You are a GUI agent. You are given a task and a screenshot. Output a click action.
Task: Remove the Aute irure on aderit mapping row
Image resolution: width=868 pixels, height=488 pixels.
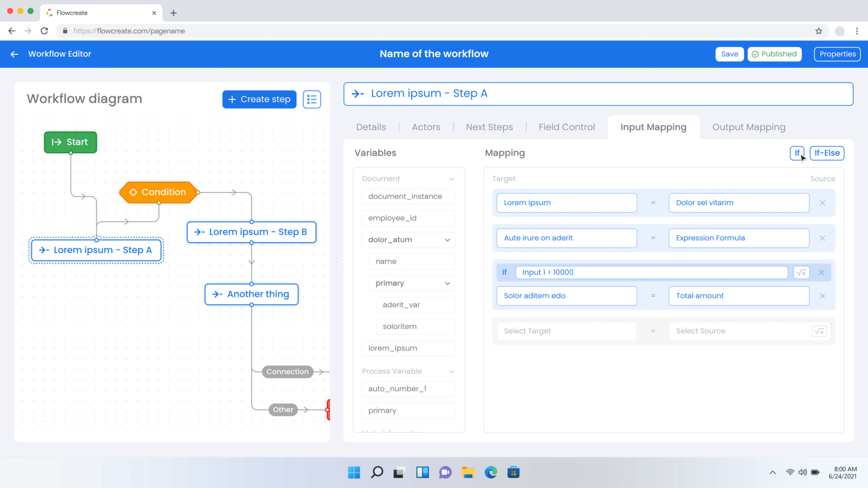tap(822, 238)
